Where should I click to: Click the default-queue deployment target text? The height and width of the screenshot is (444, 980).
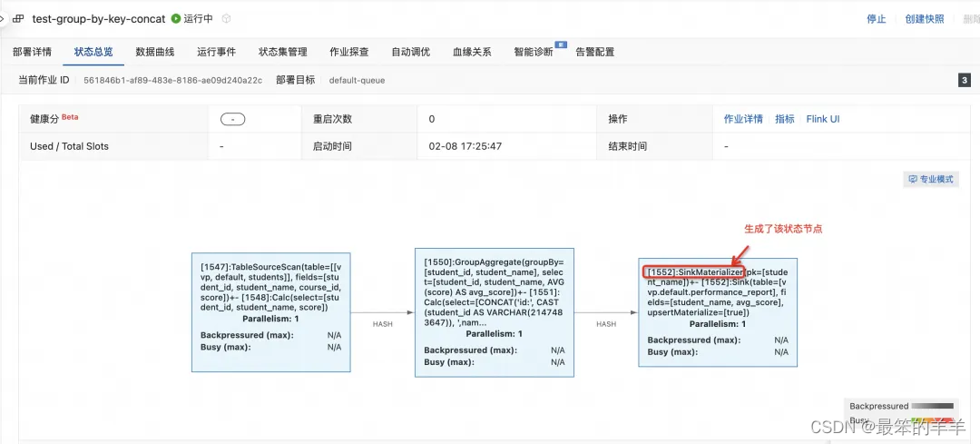(357, 81)
